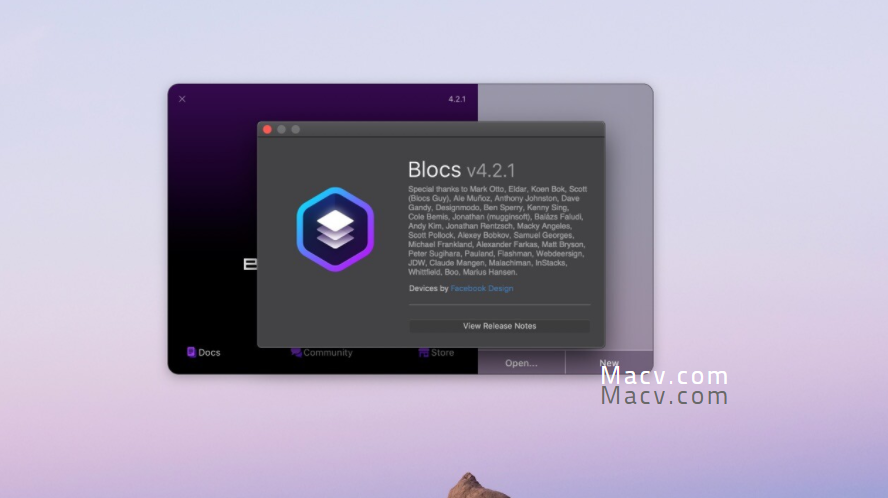This screenshot has height=498, width=888.
Task: Click the Blocs v4.2.1 title text
Action: (462, 170)
